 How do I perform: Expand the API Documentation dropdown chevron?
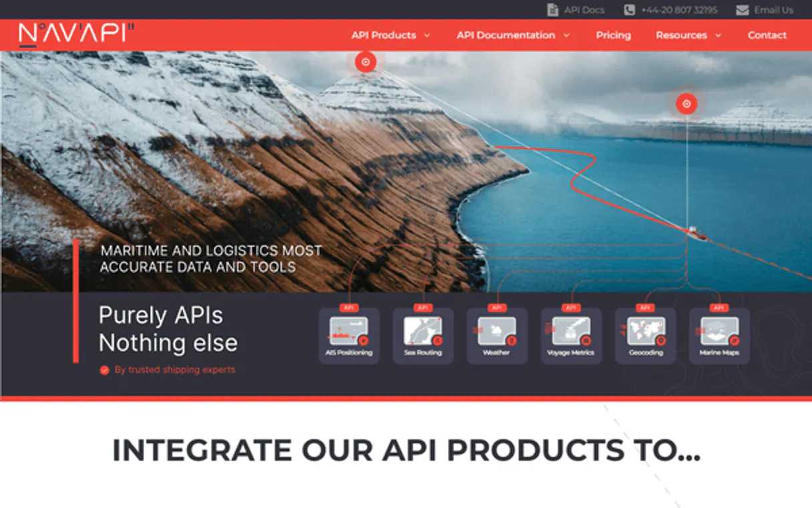566,35
